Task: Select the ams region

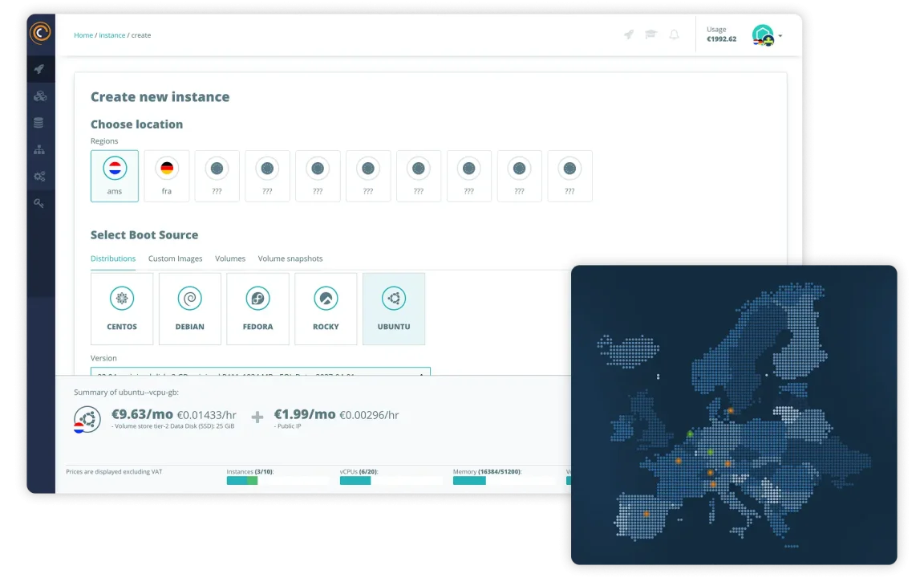Action: (x=115, y=176)
